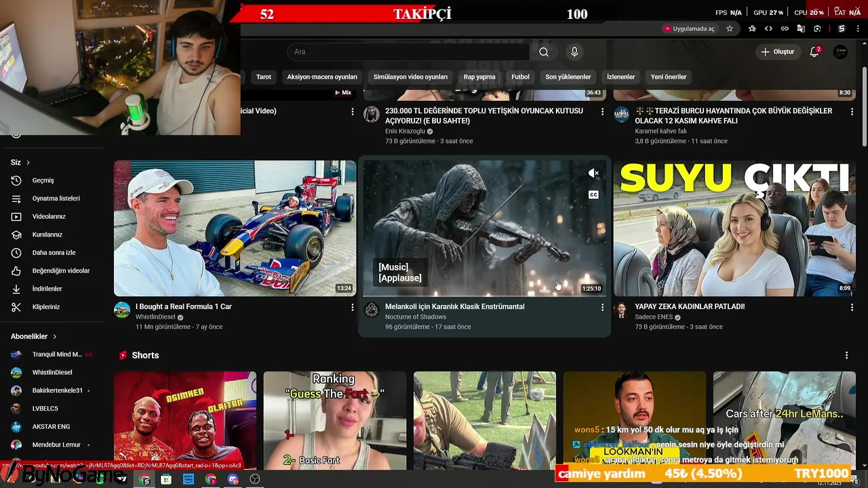
Task: Open options for TERAZİ BURCU video
Action: [x=852, y=111]
